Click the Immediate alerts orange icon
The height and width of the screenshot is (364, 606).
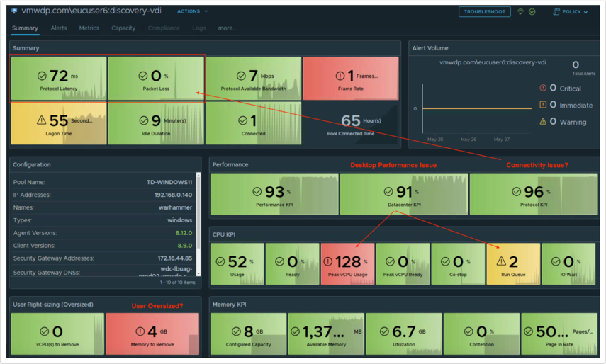[x=544, y=105]
